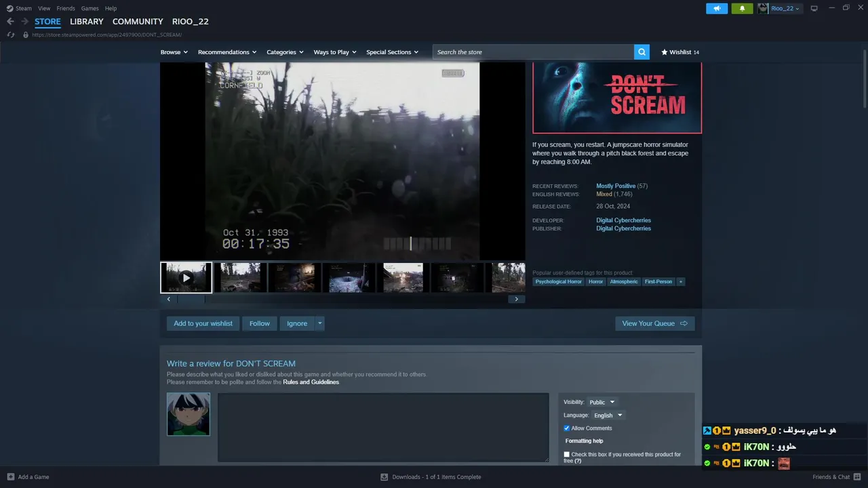Click in the Search the store field
Viewport: 868px width, 488px height.
533,52
